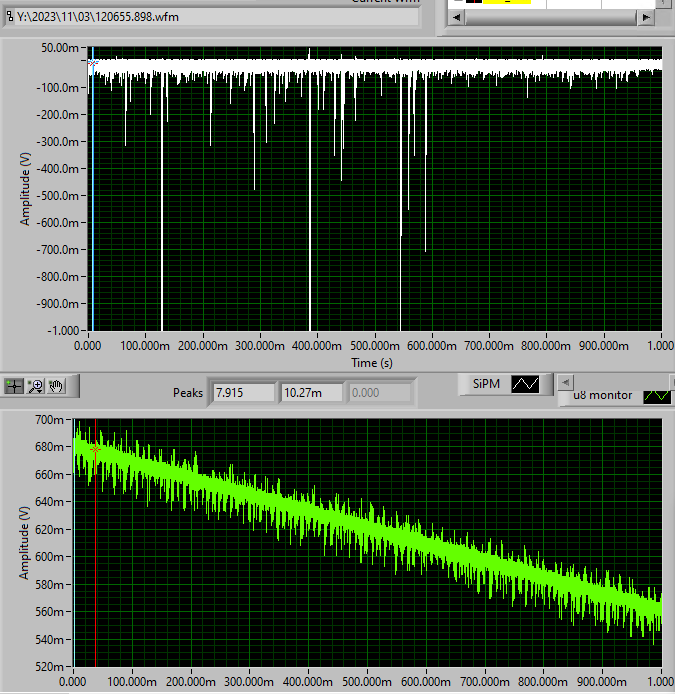
Task: Click the blue cursor line in top graph
Action: [93, 199]
